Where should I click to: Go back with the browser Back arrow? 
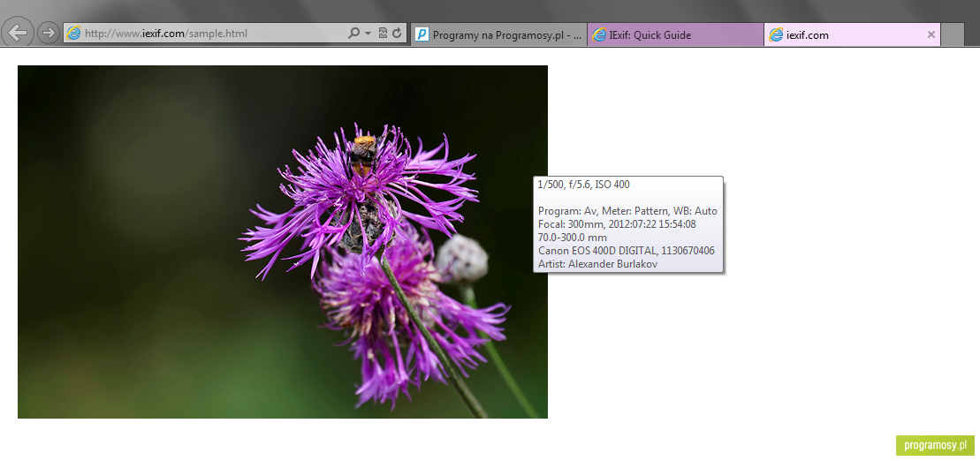[x=19, y=33]
